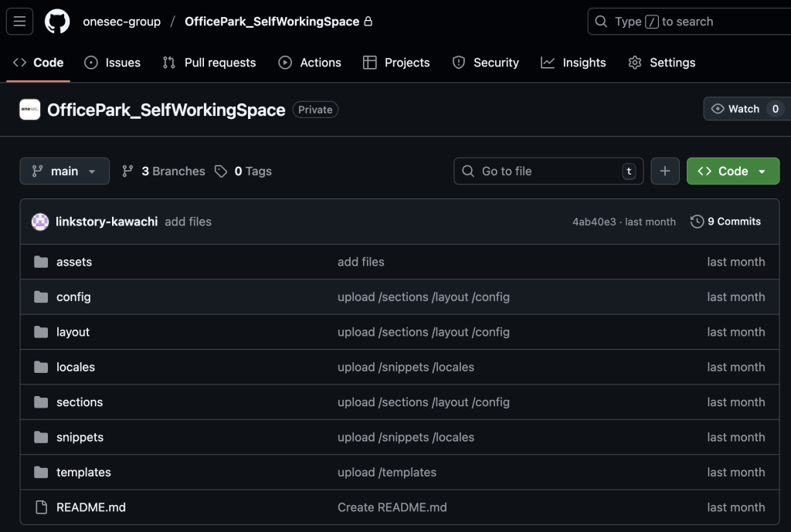Open the README.md file

(90, 507)
